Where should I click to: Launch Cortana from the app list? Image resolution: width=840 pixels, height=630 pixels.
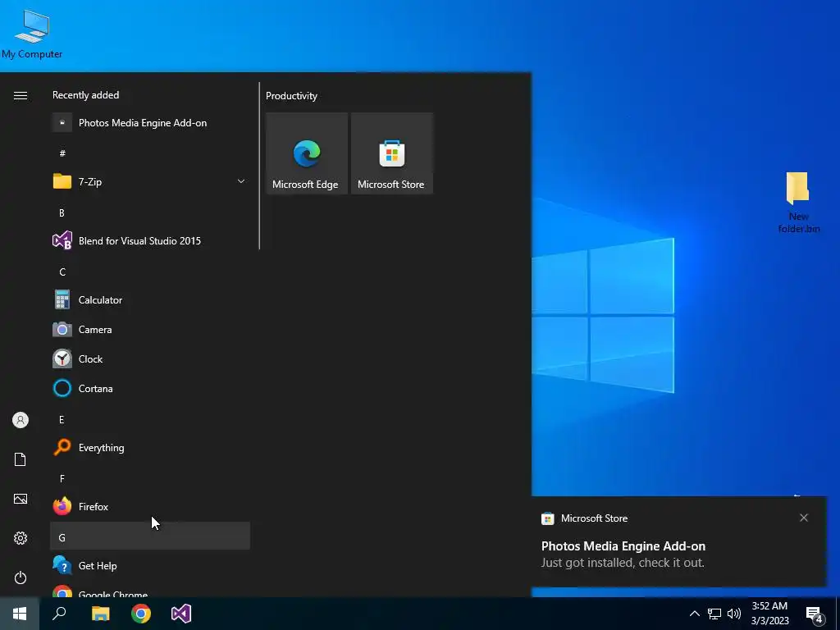[x=150, y=388]
